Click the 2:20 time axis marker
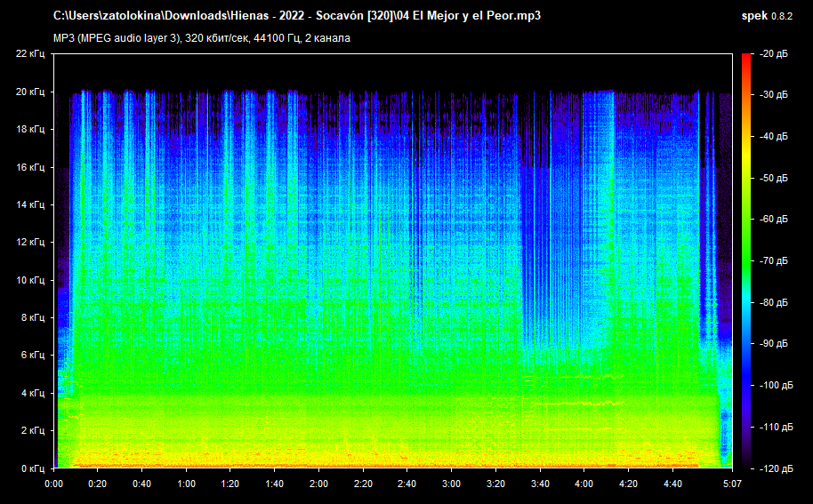This screenshot has height=504, width=813. click(x=363, y=484)
